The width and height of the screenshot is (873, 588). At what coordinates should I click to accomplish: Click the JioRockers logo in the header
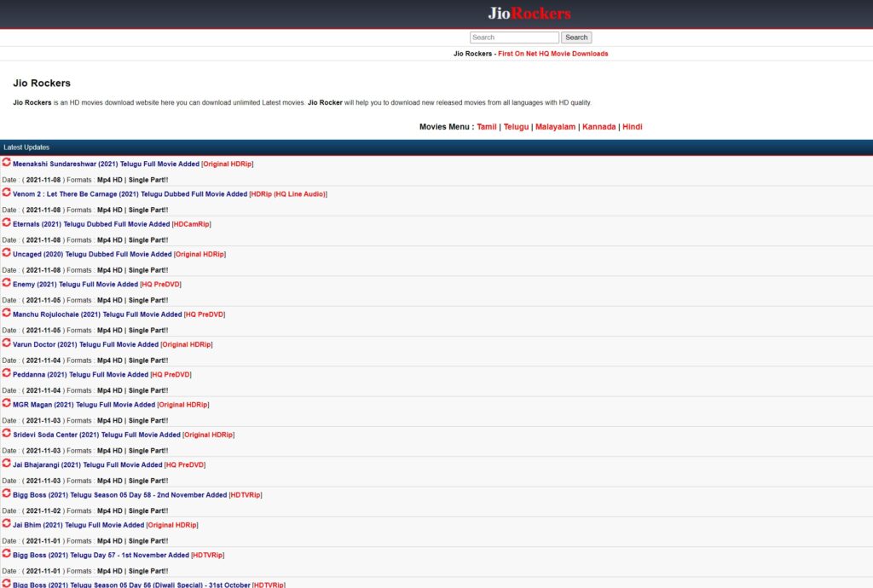[x=529, y=14]
